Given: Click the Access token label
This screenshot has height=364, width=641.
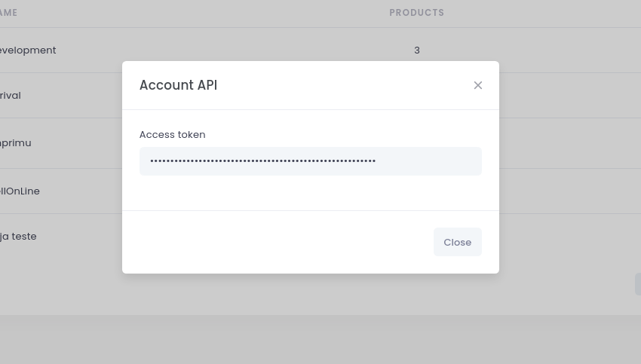Looking at the screenshot, I should coord(172,135).
